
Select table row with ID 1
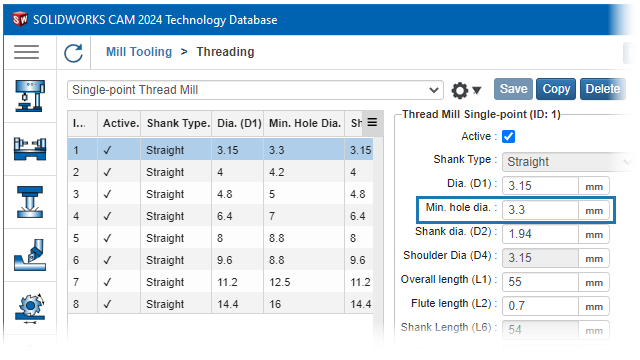[x=220, y=150]
